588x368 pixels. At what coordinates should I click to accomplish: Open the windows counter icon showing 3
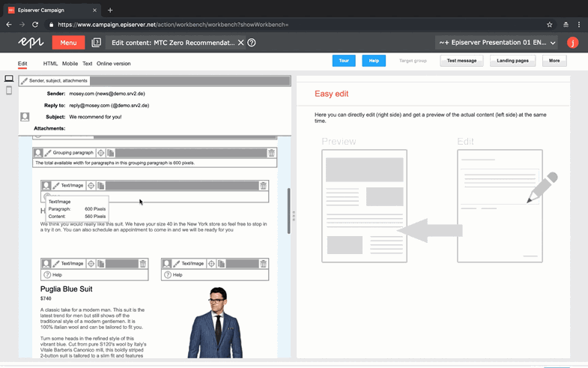(x=96, y=43)
